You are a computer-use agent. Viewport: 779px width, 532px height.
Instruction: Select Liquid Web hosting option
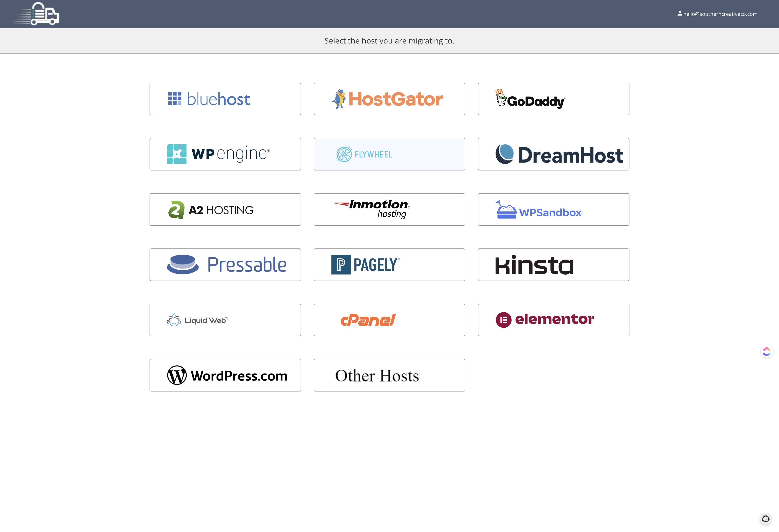[225, 320]
